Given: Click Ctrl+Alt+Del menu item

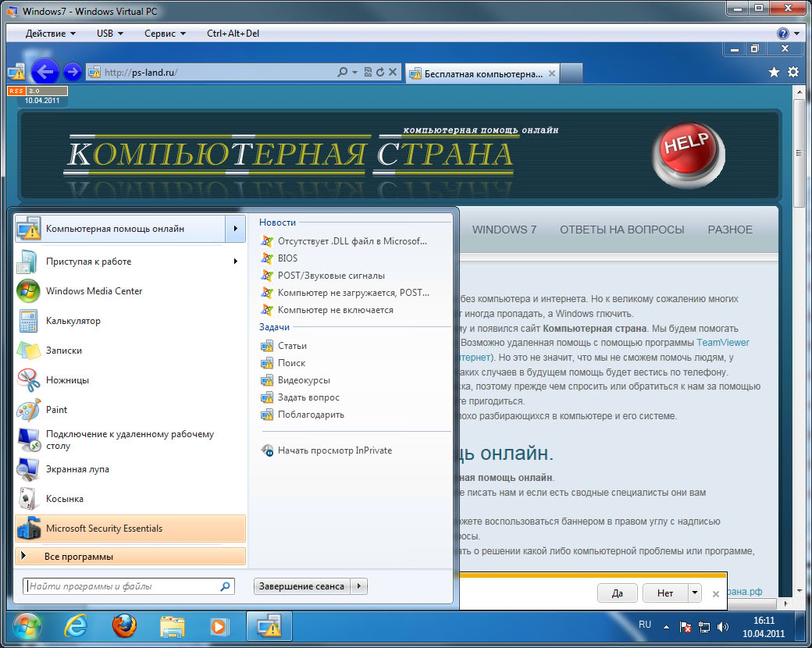Looking at the screenshot, I should [x=233, y=34].
